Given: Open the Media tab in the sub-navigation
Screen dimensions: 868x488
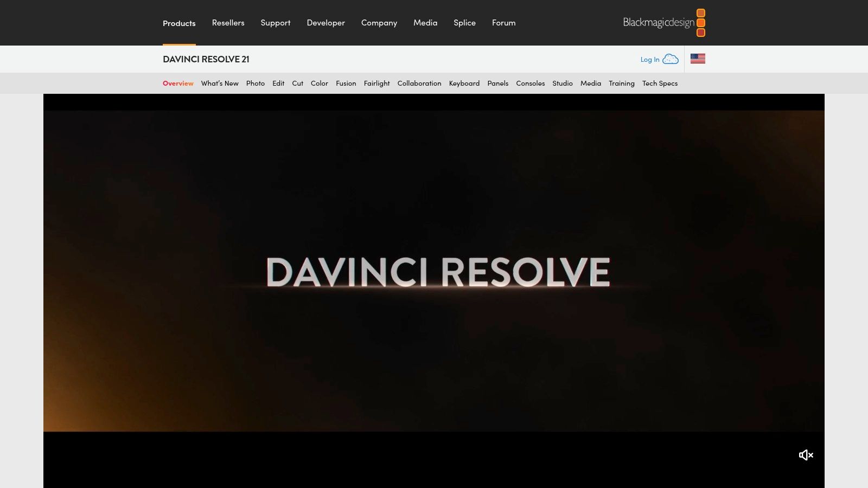Looking at the screenshot, I should coord(591,83).
